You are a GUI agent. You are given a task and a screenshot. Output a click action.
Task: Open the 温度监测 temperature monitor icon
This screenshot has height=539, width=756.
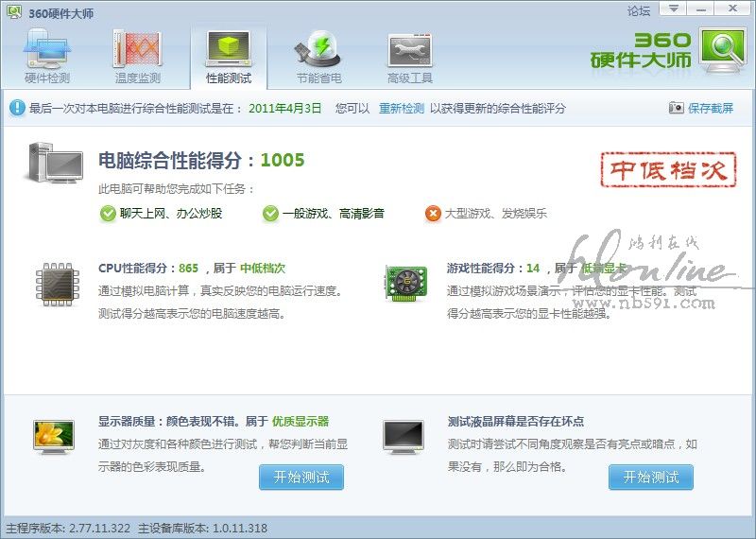coord(137,49)
